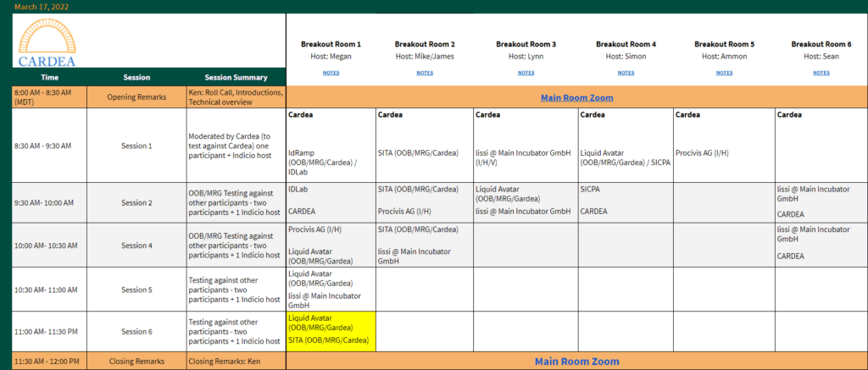868x370 pixels.
Task: Click the Host: Sean text
Action: (821, 57)
